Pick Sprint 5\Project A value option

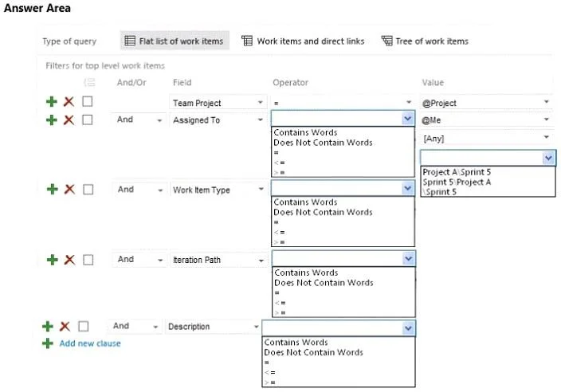point(457,182)
